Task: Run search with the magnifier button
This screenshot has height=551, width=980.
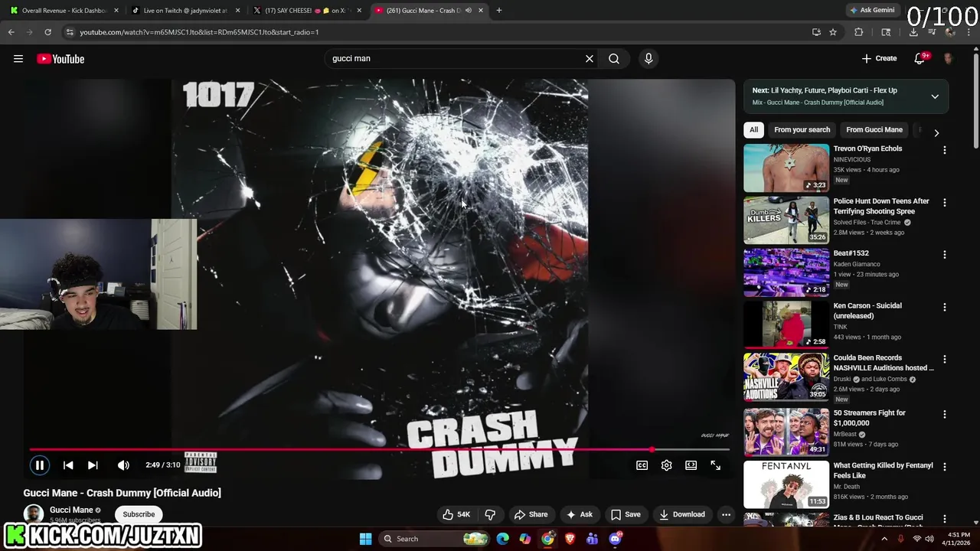Action: coord(614,59)
